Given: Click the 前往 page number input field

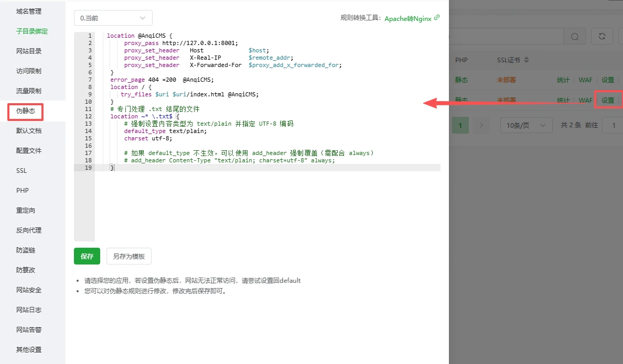Looking at the screenshot, I should point(613,125).
